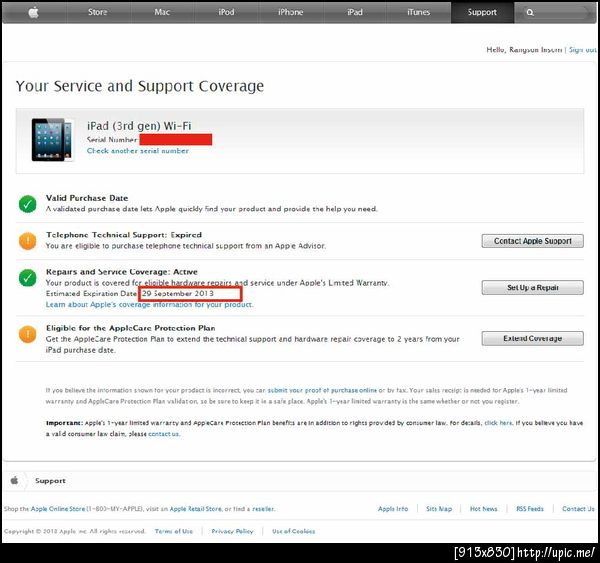Viewport: 600px width, 563px height.
Task: Open the Use of Cookies link
Action: (x=293, y=531)
